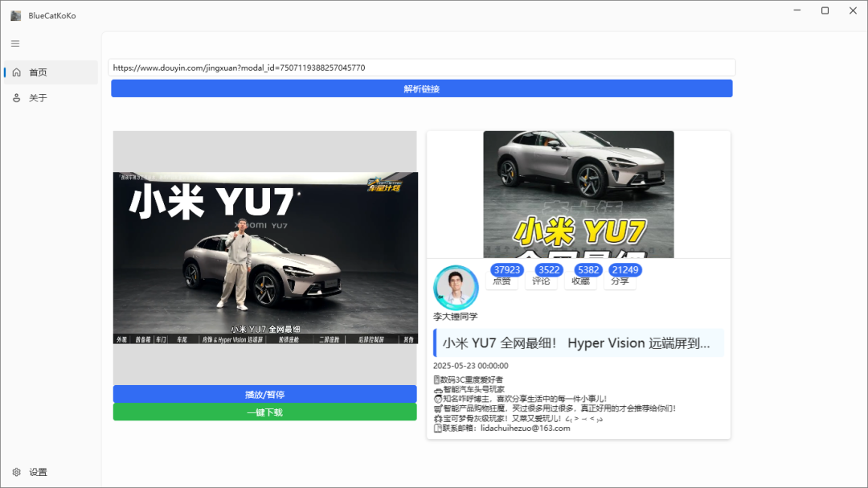Click the line starting 宝可梦骨灰级玩家
868x488 pixels.
pos(518,419)
